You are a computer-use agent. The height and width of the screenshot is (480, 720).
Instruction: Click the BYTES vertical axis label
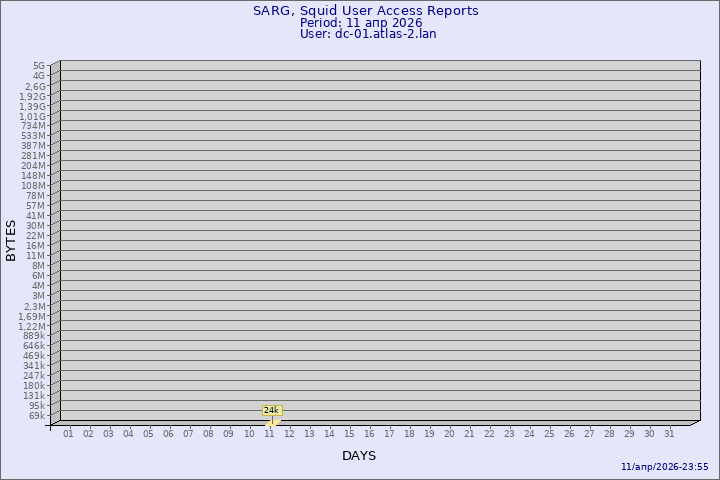click(11, 240)
